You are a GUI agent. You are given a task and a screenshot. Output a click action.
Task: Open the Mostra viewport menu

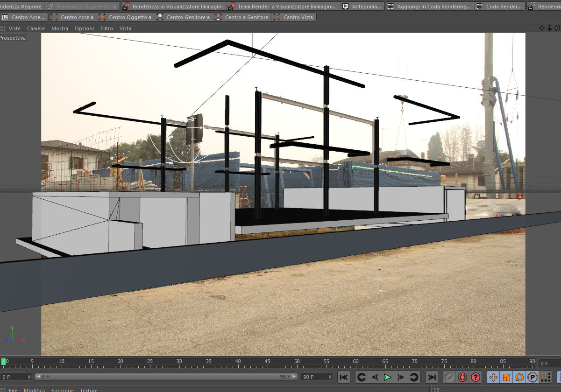(x=60, y=28)
